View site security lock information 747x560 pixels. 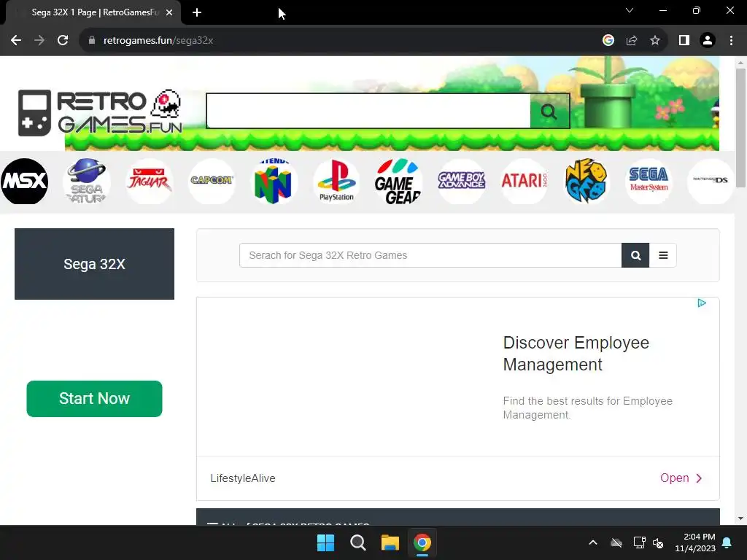pyautogui.click(x=92, y=41)
